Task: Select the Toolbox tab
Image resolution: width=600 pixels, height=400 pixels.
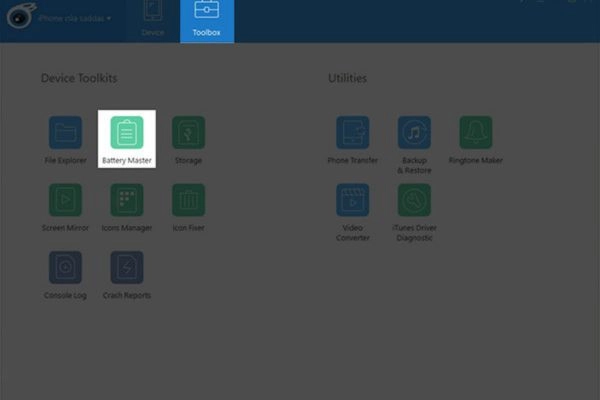Action: pos(207,20)
